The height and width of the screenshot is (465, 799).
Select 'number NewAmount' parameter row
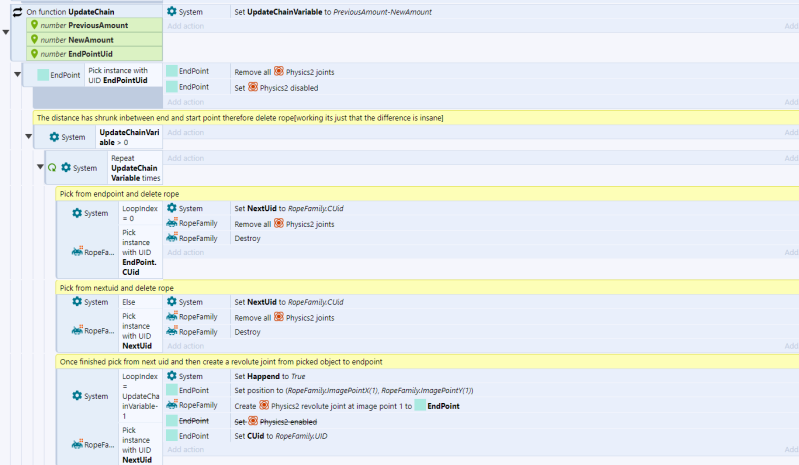95,40
